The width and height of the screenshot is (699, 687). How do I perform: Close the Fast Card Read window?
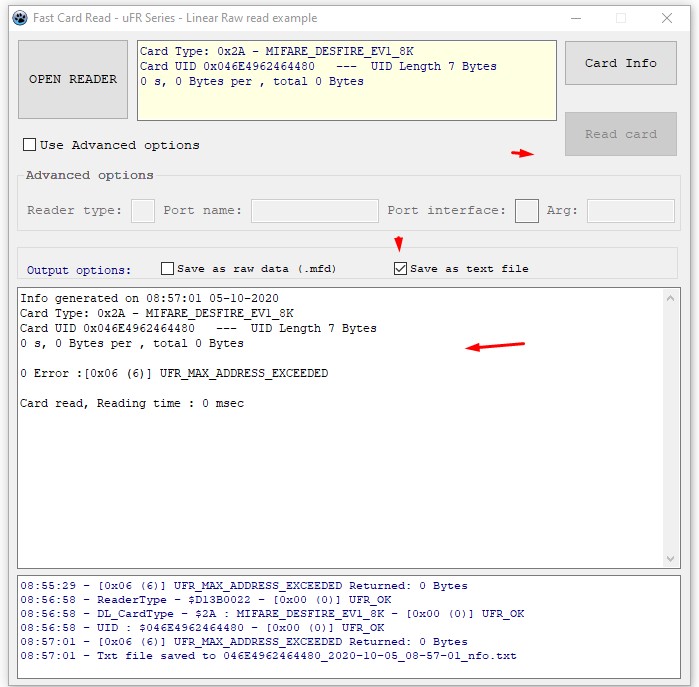(667, 18)
